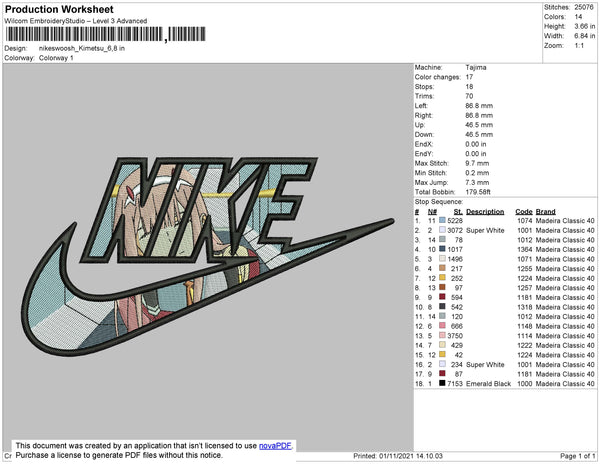Image resolution: width=600 pixels, height=464 pixels.
Task: Click the 'Colorway 1' value
Action: click(56, 58)
